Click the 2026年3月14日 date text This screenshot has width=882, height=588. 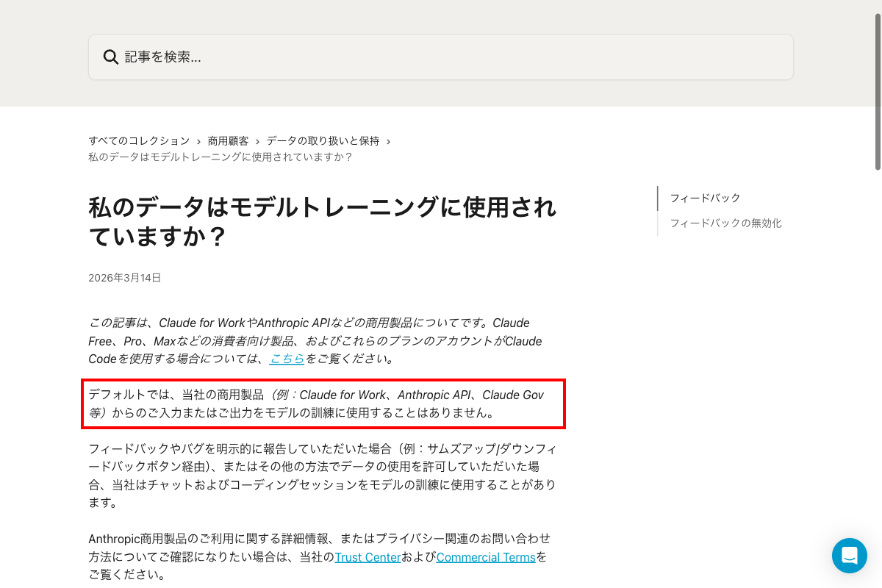pos(124,278)
